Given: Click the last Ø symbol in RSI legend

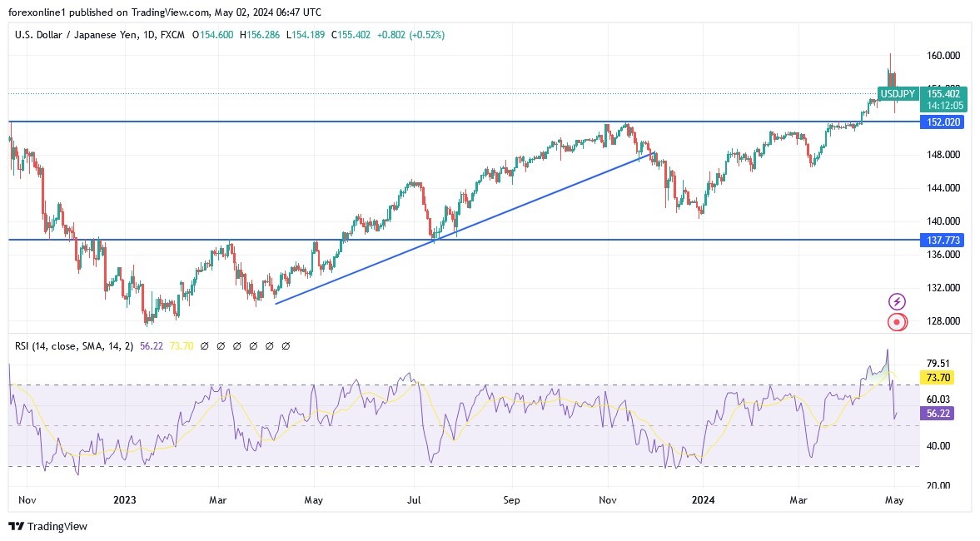Looking at the screenshot, I should [285, 345].
